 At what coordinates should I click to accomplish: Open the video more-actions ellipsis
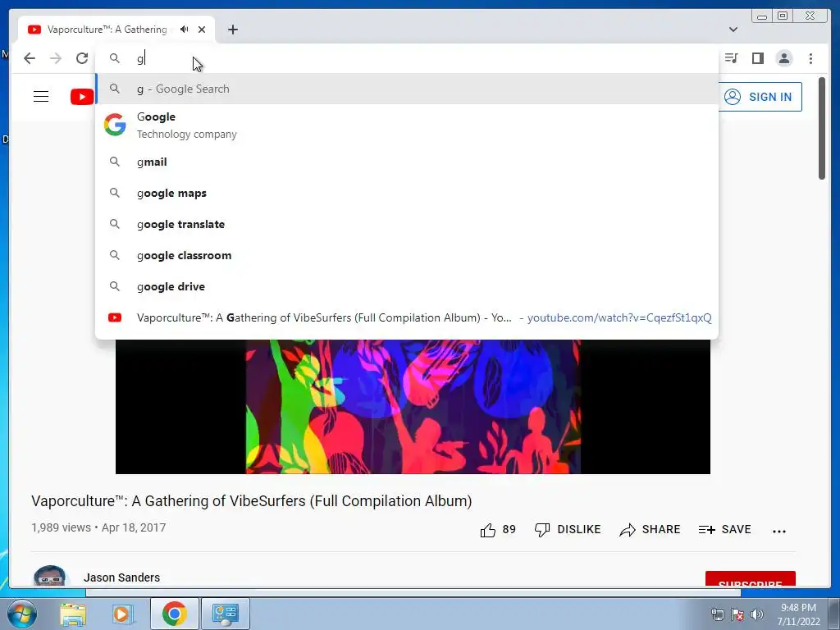point(779,531)
